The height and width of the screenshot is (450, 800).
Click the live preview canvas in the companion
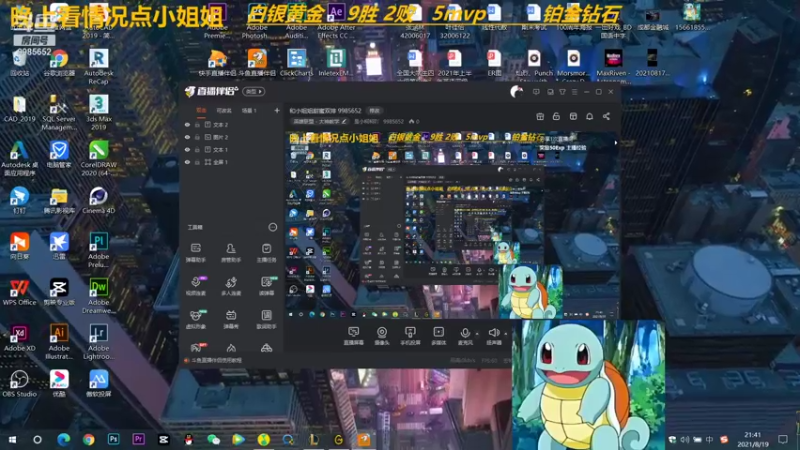453,226
